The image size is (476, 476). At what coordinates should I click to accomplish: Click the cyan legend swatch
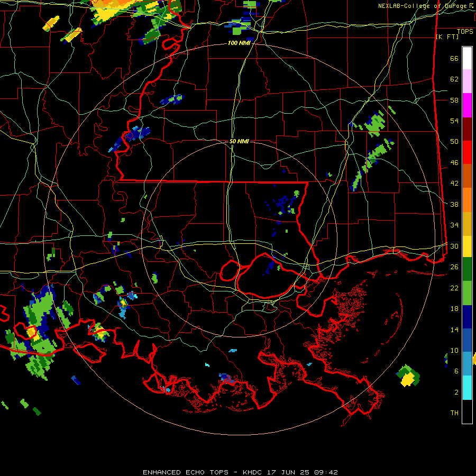coord(467,388)
